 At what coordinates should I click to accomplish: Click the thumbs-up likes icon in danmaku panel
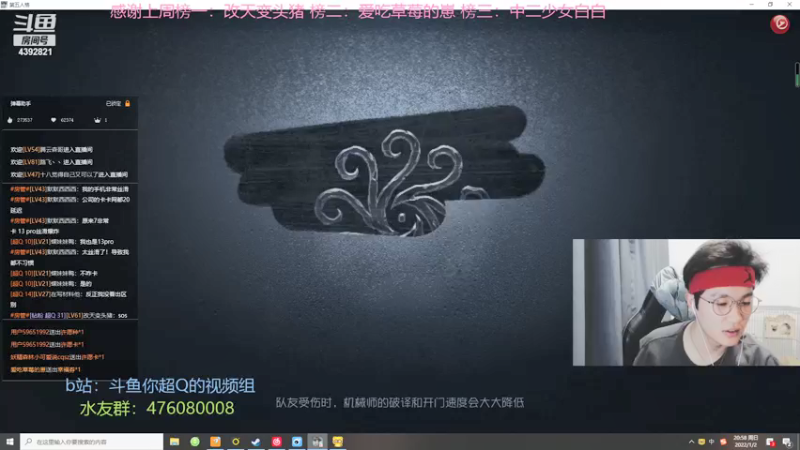pos(10,120)
